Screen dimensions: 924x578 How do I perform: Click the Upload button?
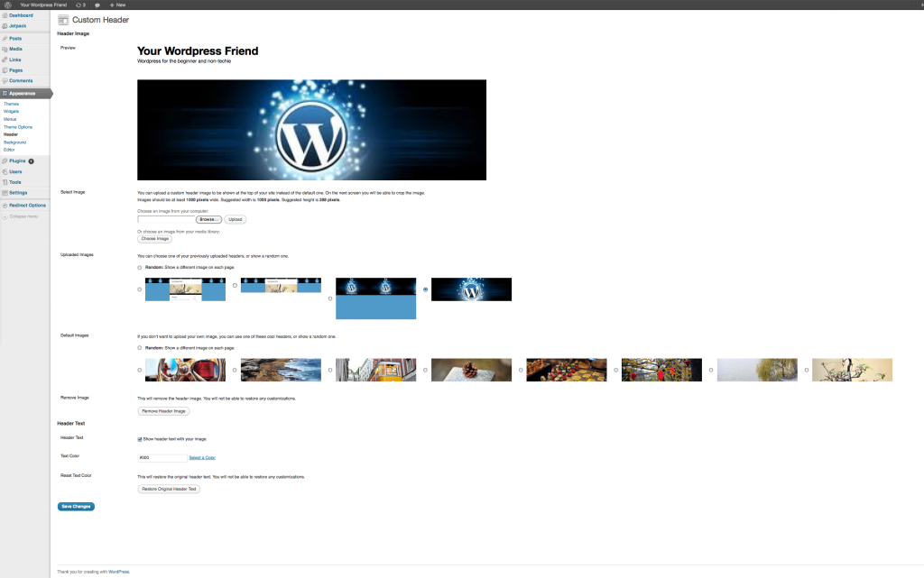(236, 219)
